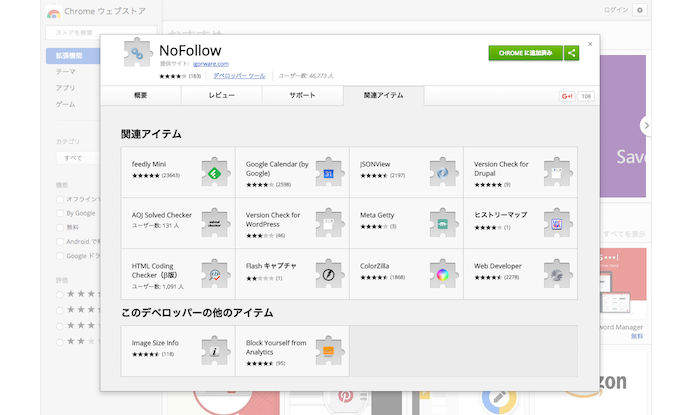Screen dimensions: 700x415
Task: Toggle the 無料 checkbox filter
Action: click(x=60, y=227)
